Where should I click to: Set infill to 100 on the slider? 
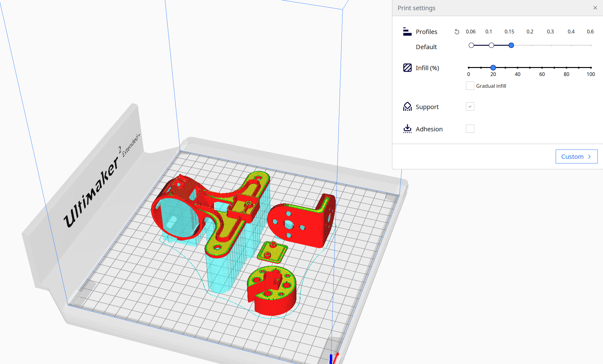click(x=591, y=67)
